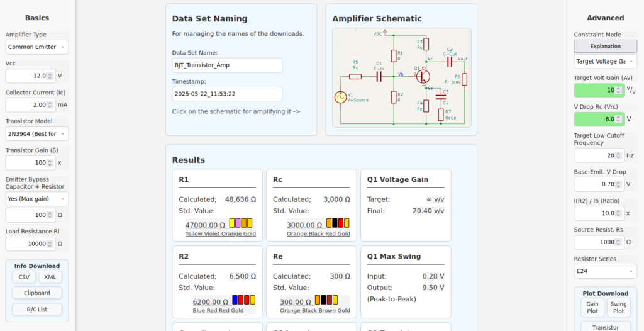Download info as CSV
Screen dimensions: 644x331
tap(24, 277)
